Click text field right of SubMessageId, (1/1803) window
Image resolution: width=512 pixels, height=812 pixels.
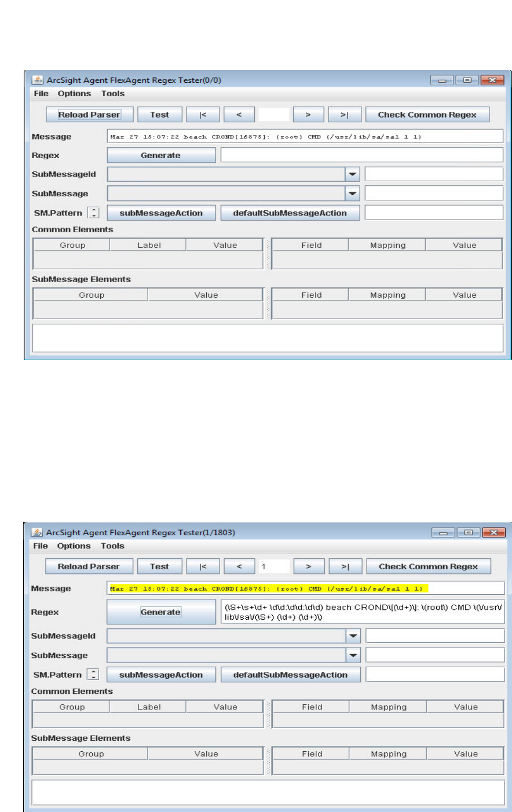tap(435, 636)
